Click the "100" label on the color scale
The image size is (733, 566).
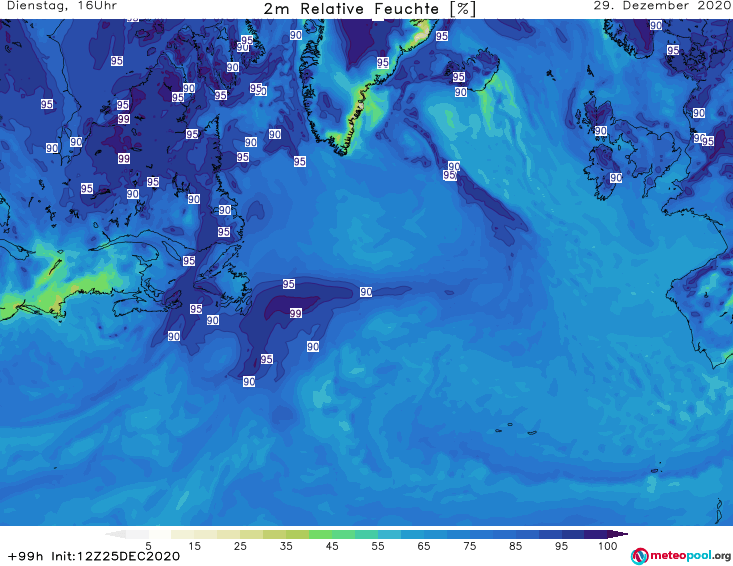608,546
